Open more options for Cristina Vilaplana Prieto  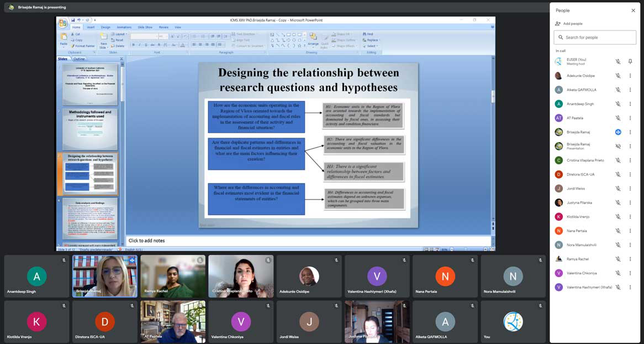(630, 160)
